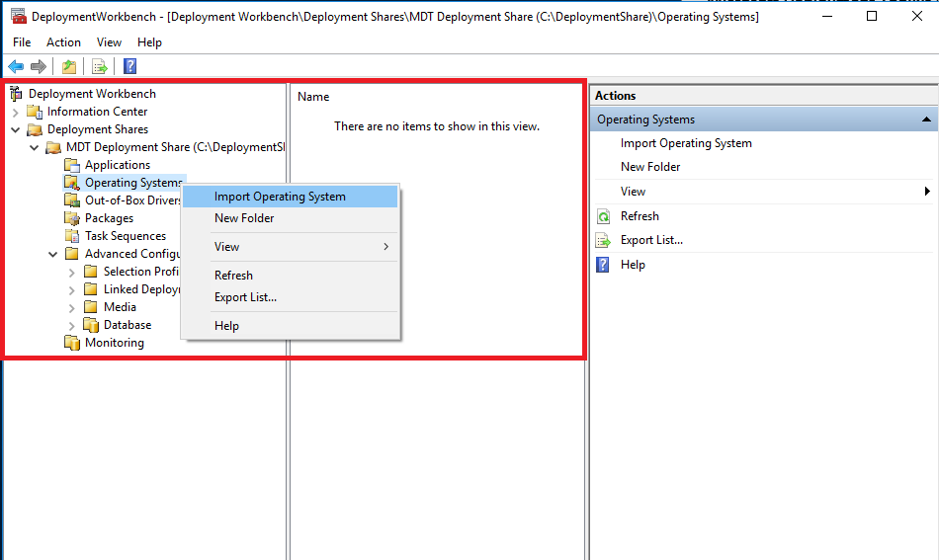Click the Deployment Shares folder icon
This screenshot has width=939, height=560.
tap(35, 129)
